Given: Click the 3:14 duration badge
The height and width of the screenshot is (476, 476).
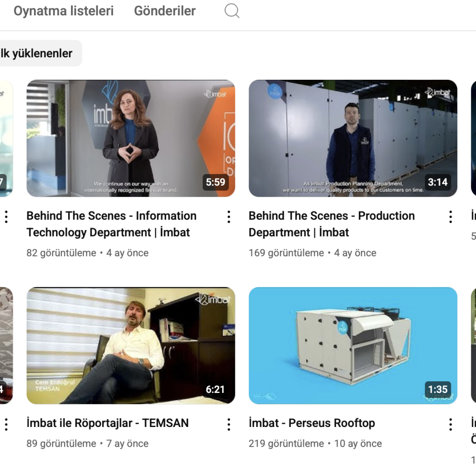Looking at the screenshot, I should point(438,182).
